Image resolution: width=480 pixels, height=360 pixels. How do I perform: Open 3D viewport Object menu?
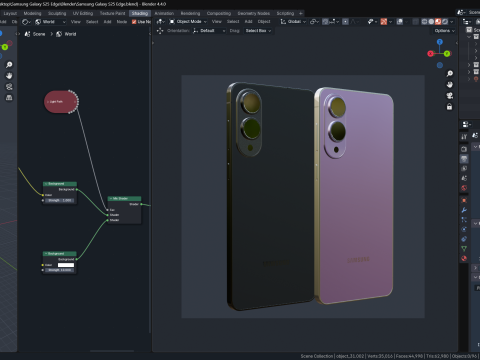pyautogui.click(x=264, y=21)
